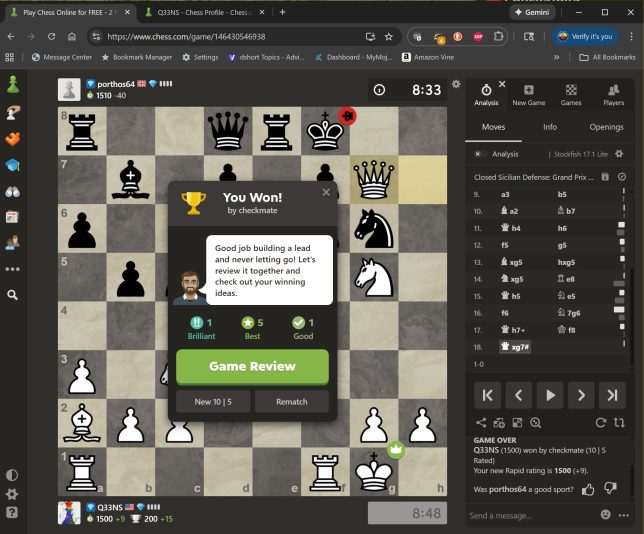Click the thumbs up good sport icon
The image size is (644, 534).
(x=587, y=488)
